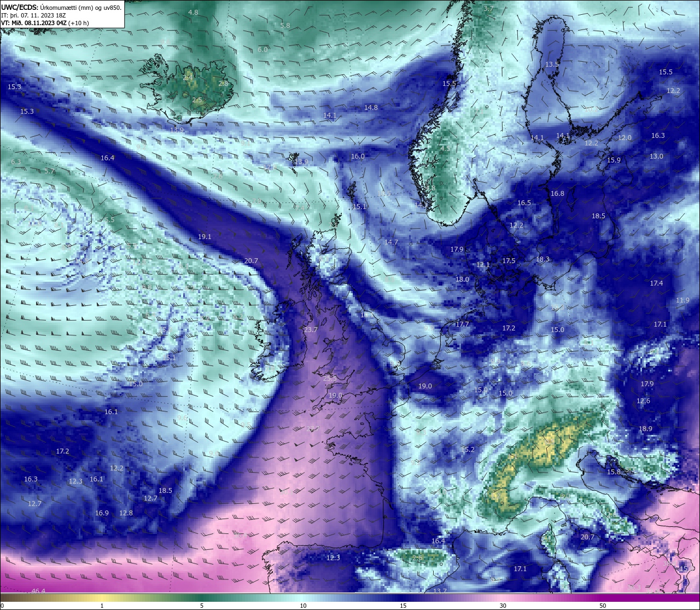Click the 14.7 value in the North Sea
700x610 pixels.
pyautogui.click(x=391, y=242)
